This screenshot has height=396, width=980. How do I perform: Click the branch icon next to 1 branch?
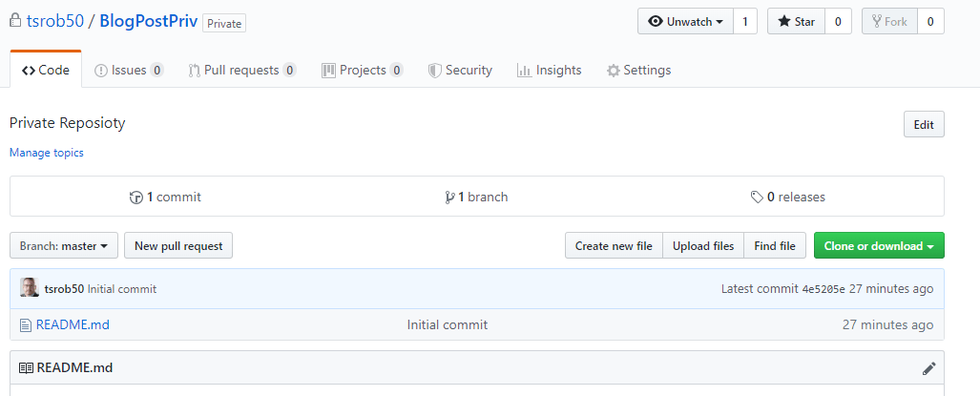(x=449, y=198)
